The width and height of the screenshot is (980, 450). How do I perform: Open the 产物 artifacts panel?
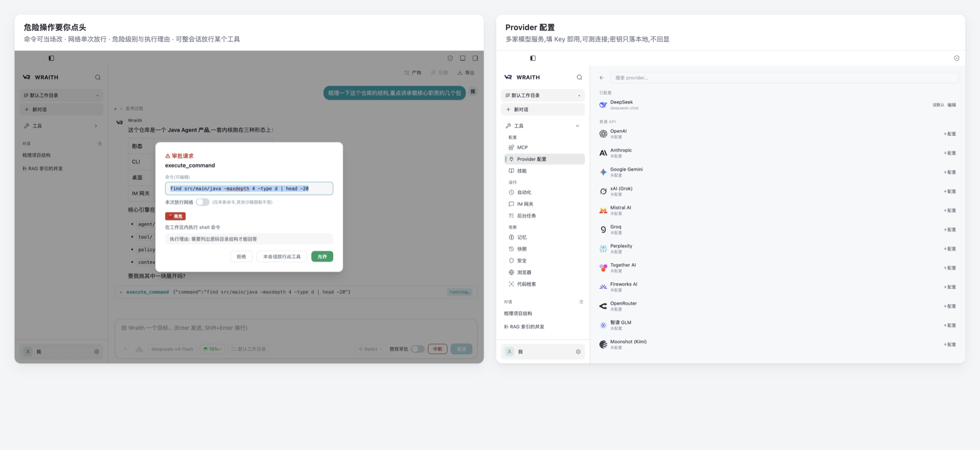coord(413,72)
